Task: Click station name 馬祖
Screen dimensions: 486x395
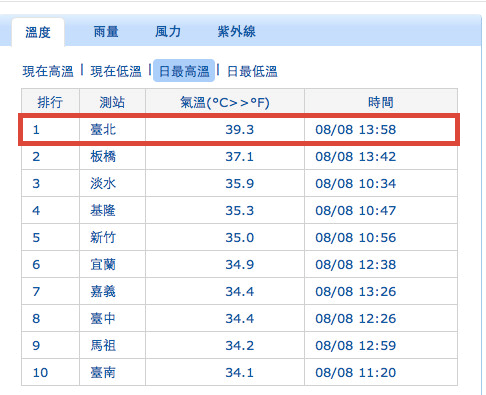Action: (103, 345)
